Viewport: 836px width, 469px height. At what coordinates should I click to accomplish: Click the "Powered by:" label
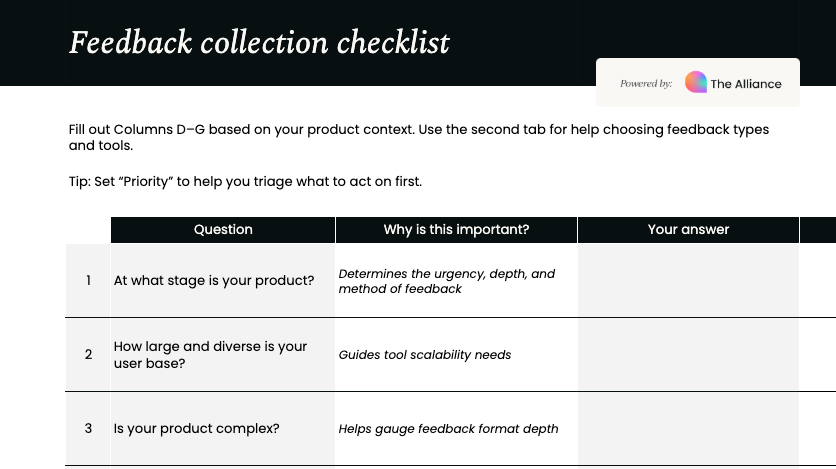(x=646, y=84)
